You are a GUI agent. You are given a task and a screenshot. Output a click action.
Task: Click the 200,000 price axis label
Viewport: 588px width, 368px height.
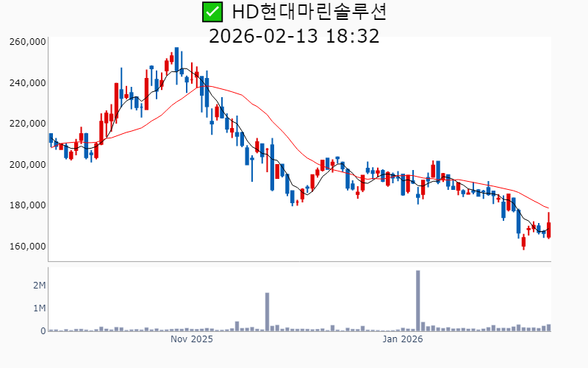click(28, 165)
